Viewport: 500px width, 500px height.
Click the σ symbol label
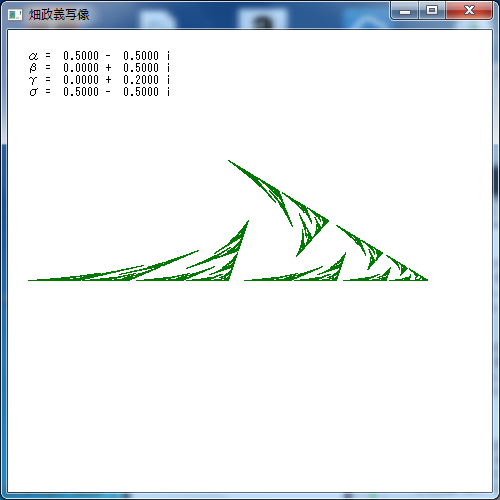pyautogui.click(x=33, y=92)
